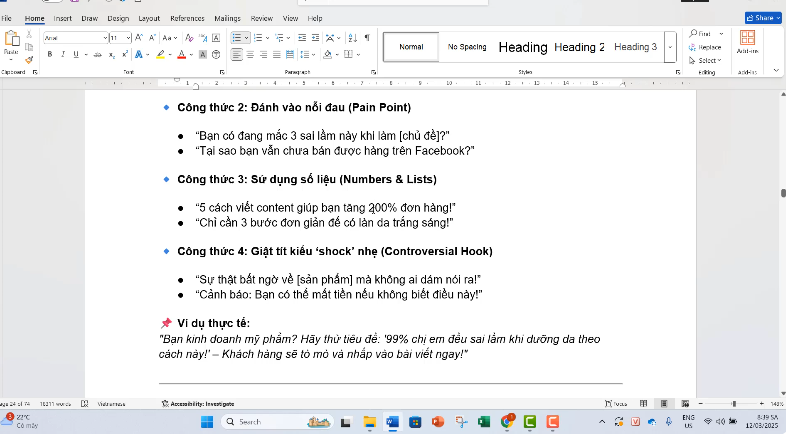
Task: Toggle strikethrough text formatting
Action: (x=96, y=54)
